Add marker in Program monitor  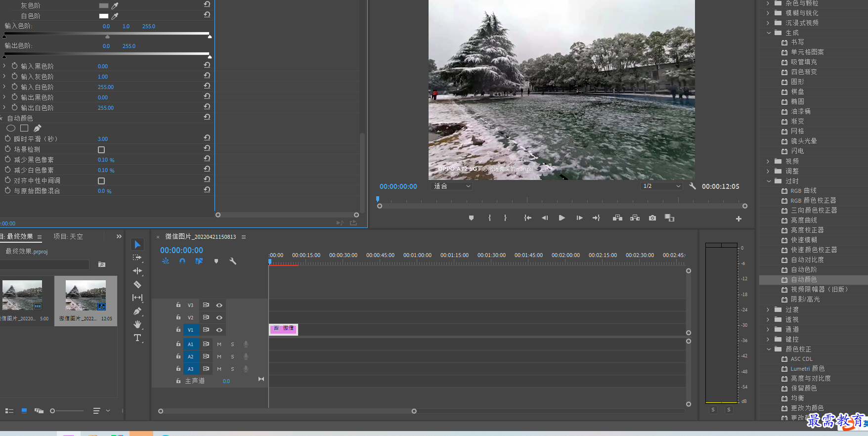[471, 218]
